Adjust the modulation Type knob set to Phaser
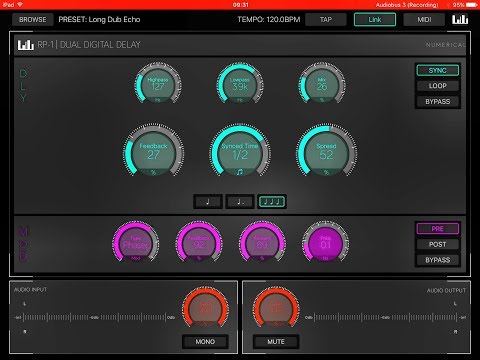 [x=135, y=243]
